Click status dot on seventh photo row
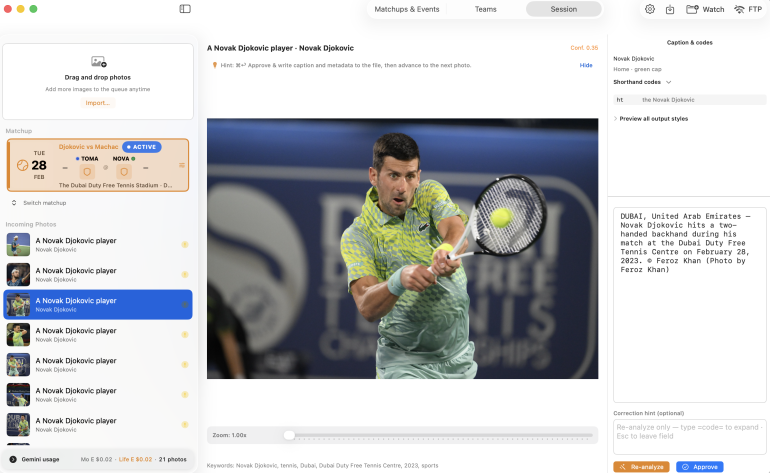Screen dimensions: 770x473 click(x=185, y=424)
